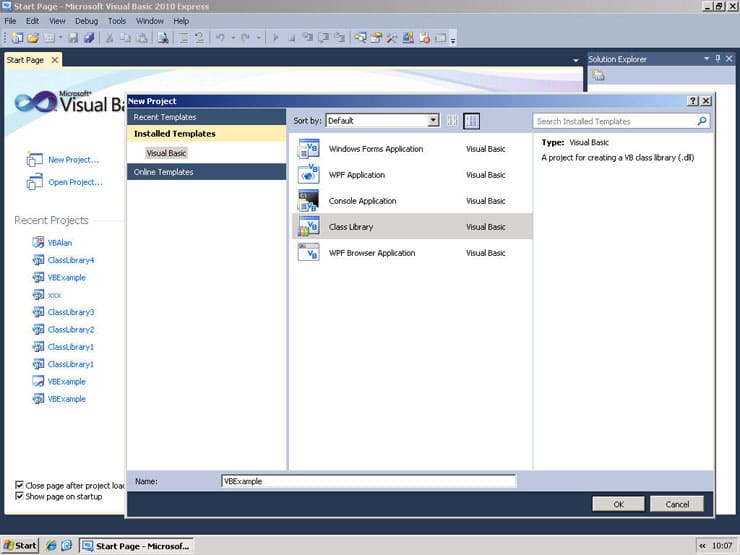This screenshot has width=740, height=555.
Task: Select small icons view in New Project dialog
Action: (x=452, y=121)
